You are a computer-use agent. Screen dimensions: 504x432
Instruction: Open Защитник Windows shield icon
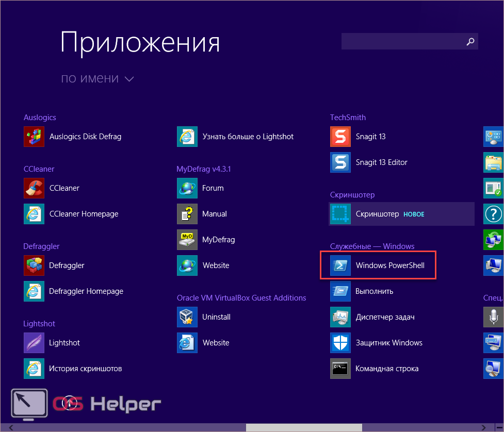tap(340, 343)
